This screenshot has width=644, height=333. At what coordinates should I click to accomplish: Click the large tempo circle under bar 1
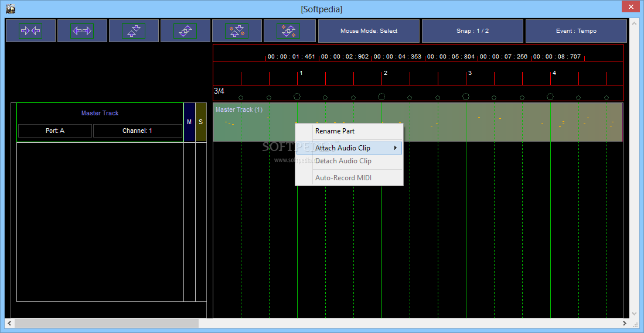297,97
